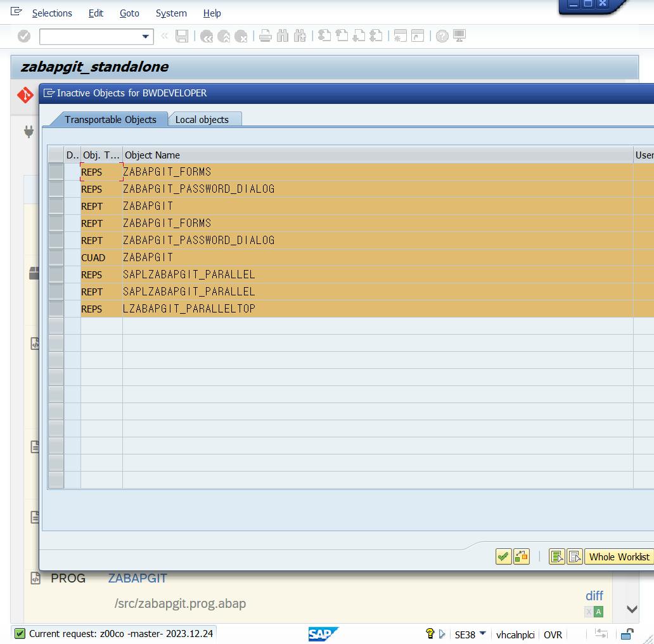Open the Selections menu
The image size is (654, 644).
tap(52, 13)
